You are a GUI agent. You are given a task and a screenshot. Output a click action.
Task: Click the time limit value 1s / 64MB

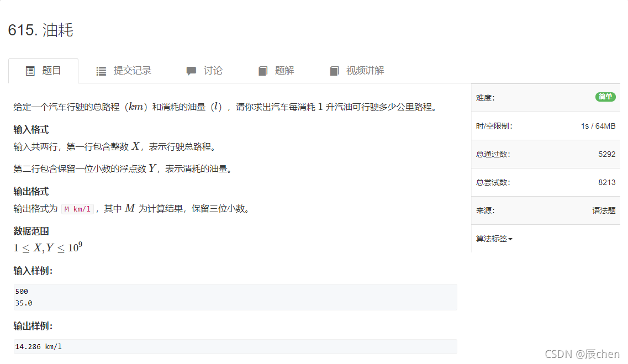tap(598, 126)
